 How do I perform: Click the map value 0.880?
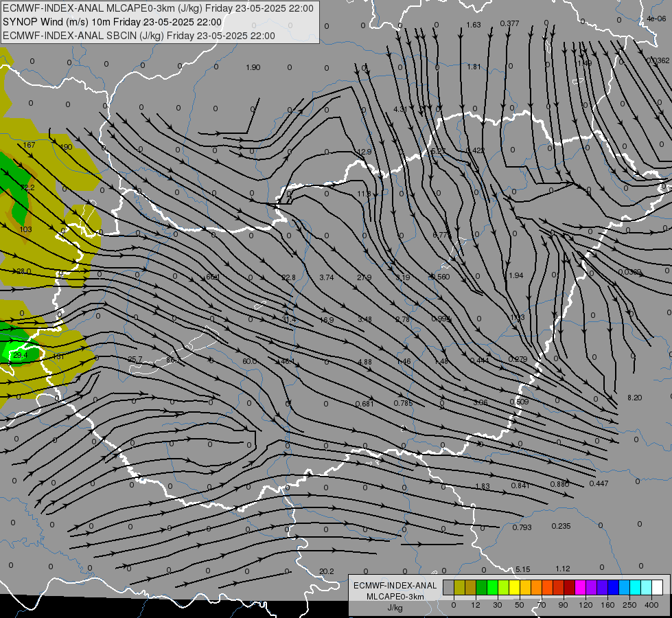coord(559,484)
